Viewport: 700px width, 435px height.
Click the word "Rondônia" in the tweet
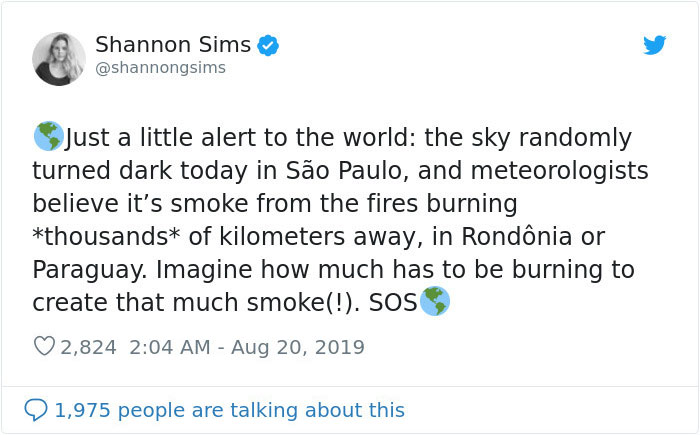[517, 236]
